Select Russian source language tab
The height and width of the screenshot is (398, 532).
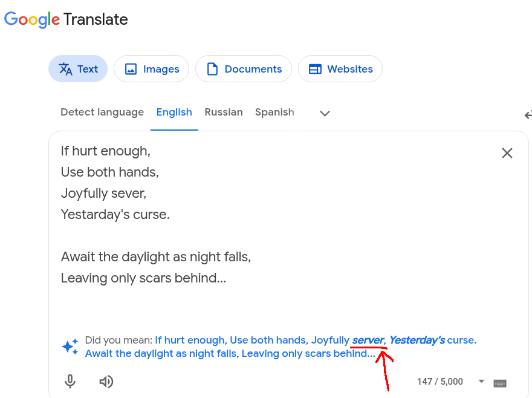(224, 112)
